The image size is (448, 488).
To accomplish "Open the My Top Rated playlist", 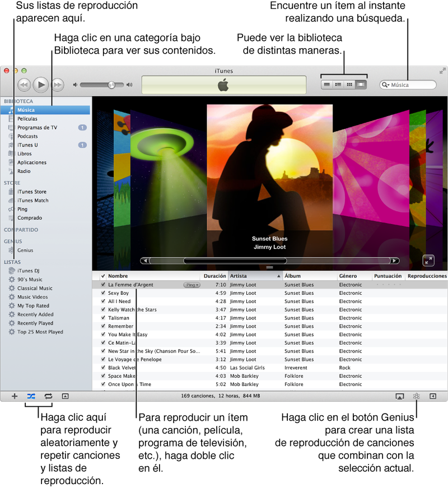I will 33,305.
